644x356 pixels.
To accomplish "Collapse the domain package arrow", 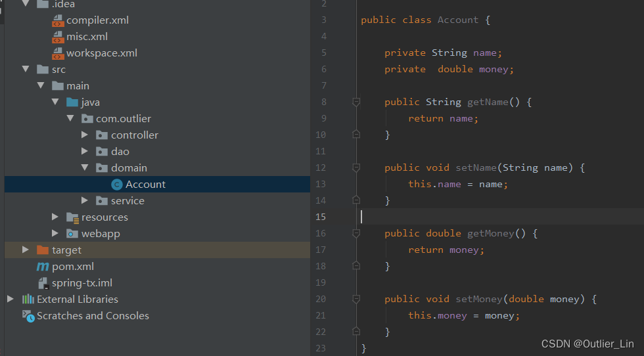I will click(85, 167).
